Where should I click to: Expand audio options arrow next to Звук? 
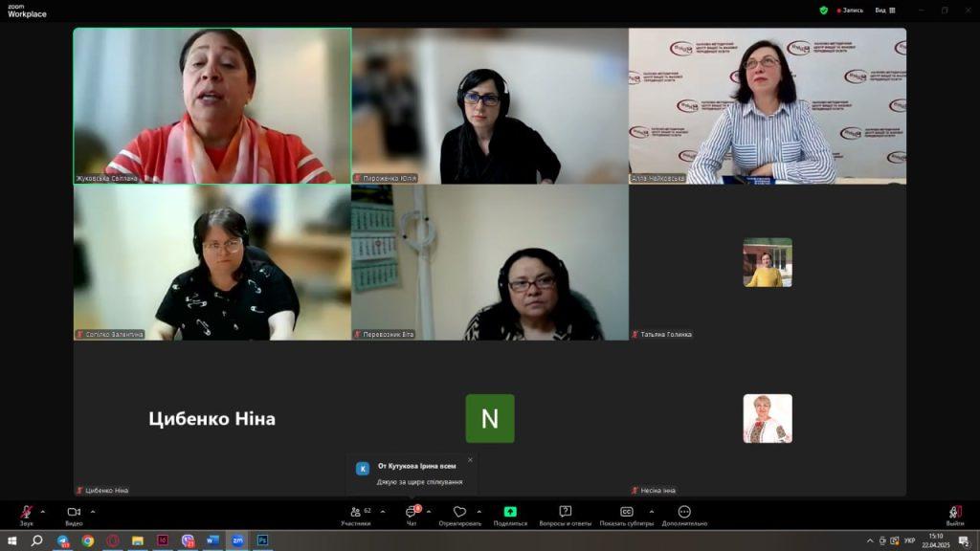43,511
